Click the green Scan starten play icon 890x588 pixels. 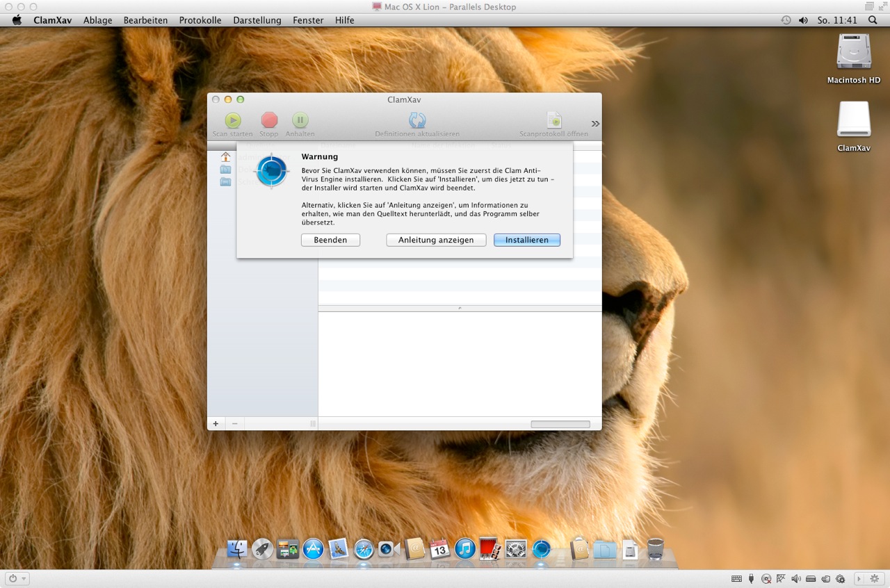233,120
